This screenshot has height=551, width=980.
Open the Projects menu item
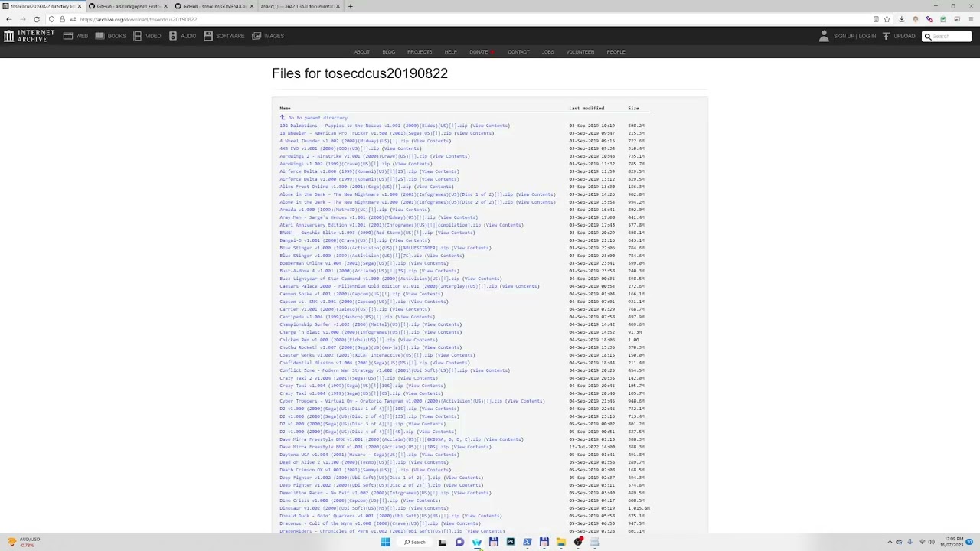[420, 52]
